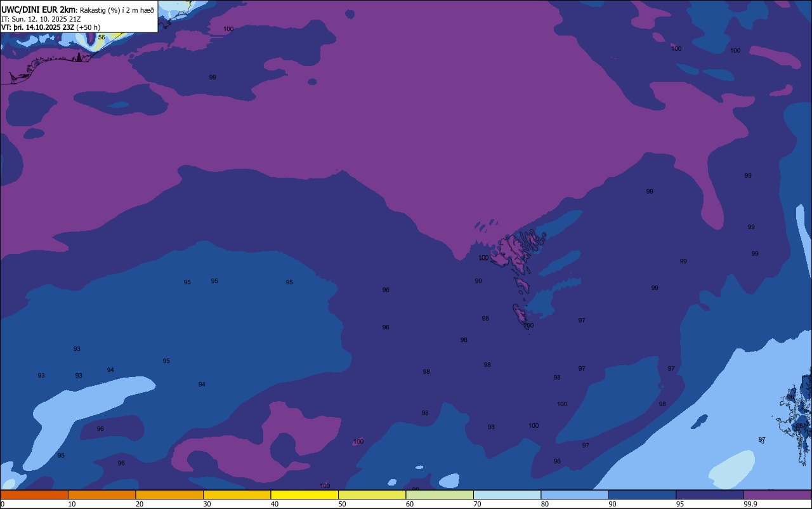Choose the purple legend swatch above 99.9

tap(777, 494)
